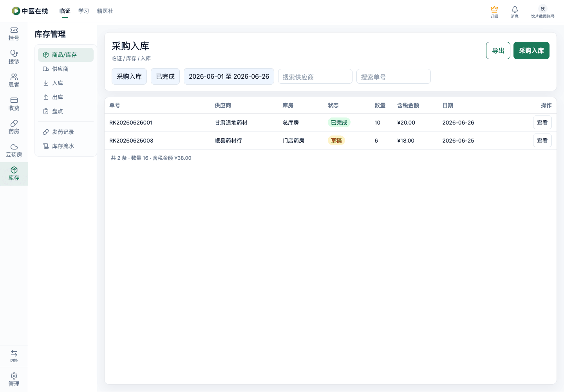Click date 2026-06-26 in table row
This screenshot has height=392, width=564.
pyautogui.click(x=458, y=123)
